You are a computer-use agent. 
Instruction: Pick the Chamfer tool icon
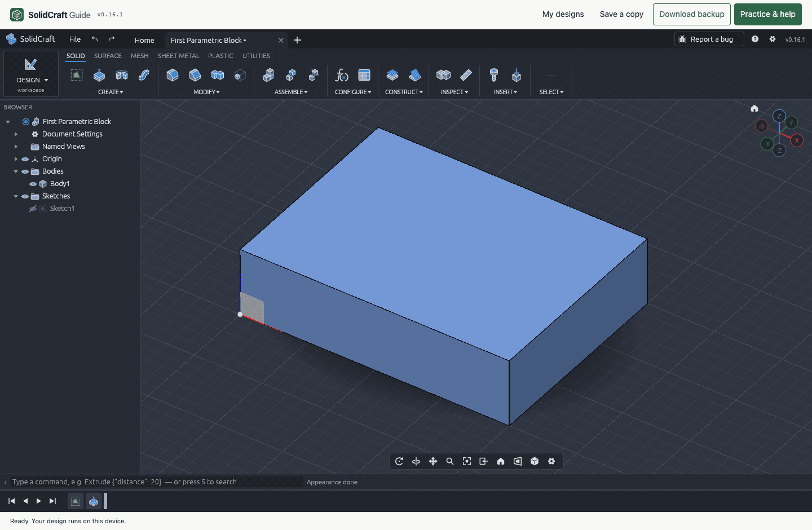click(195, 75)
